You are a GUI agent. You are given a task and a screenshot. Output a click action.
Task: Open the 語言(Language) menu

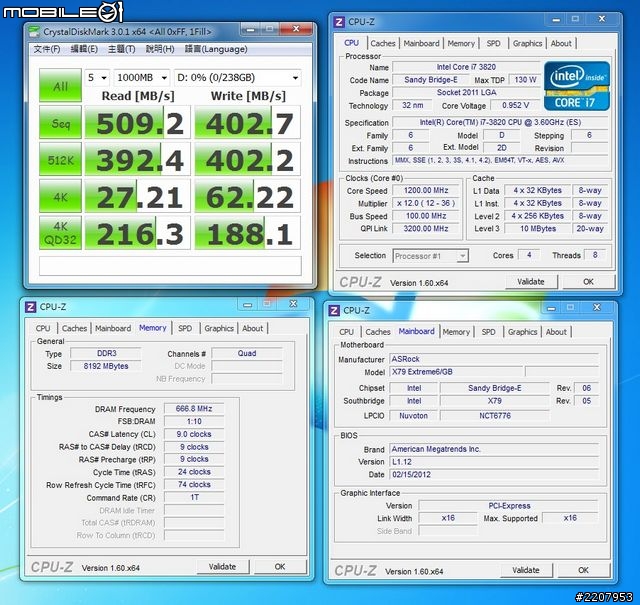[216, 49]
